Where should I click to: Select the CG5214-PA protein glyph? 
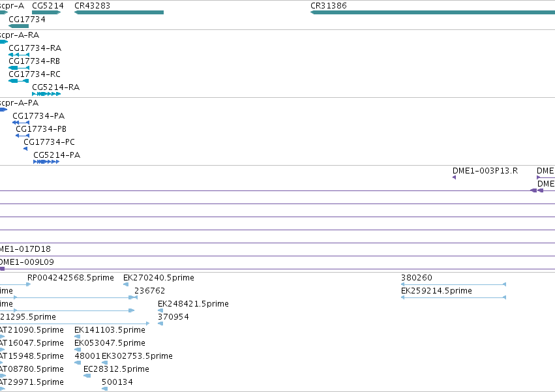tap(46, 162)
